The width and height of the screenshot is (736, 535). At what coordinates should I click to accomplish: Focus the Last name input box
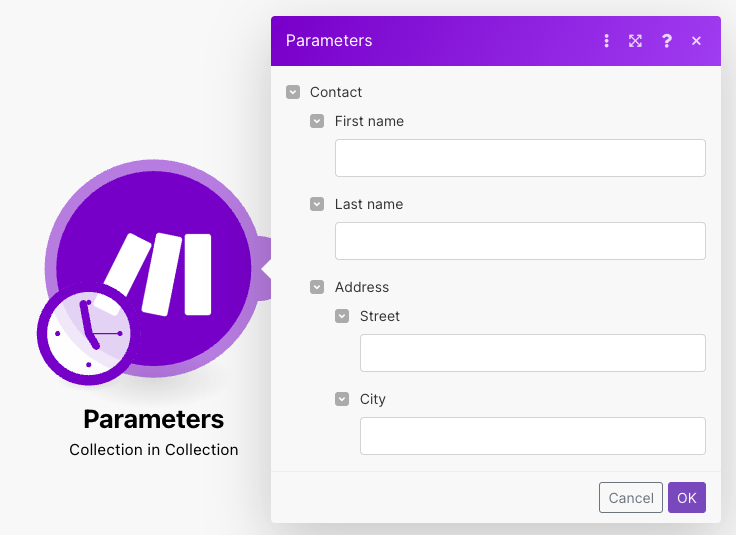[x=520, y=241]
